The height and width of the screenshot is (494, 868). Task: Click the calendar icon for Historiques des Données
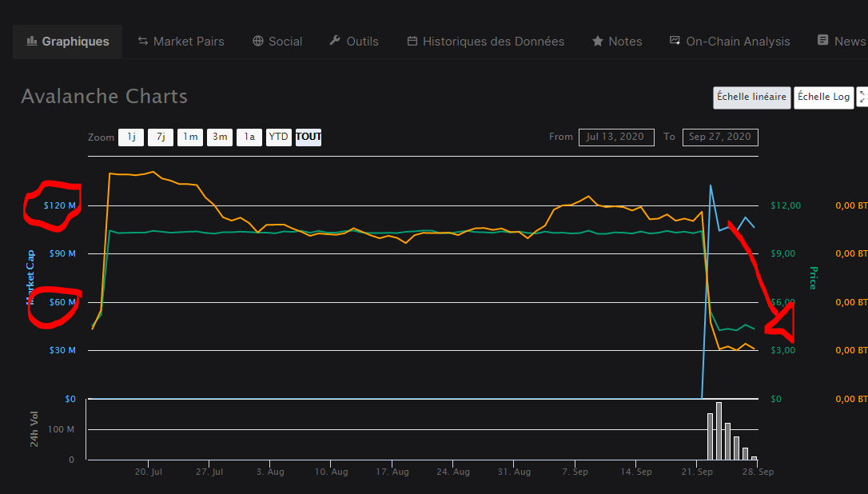point(412,41)
